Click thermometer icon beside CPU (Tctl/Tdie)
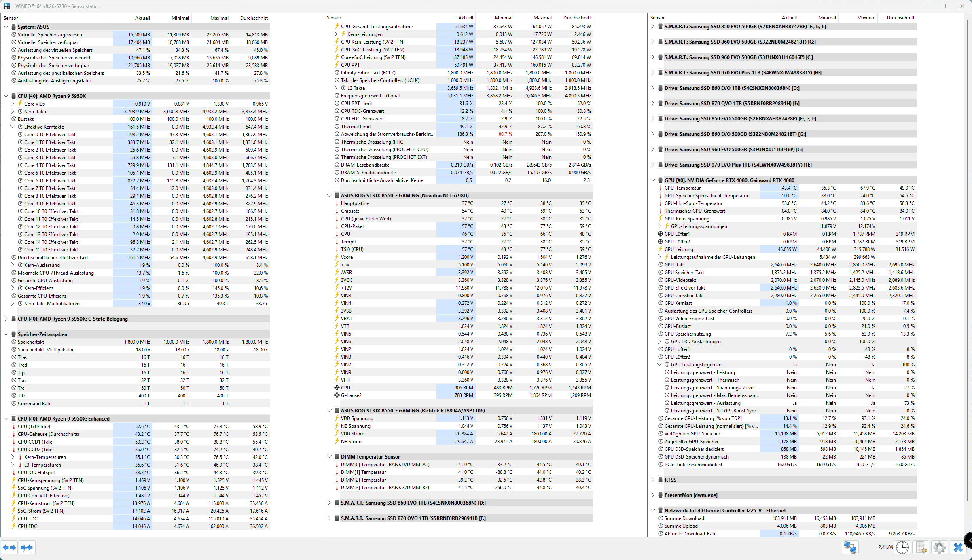Viewport: 972px width, 560px height. click(13, 426)
